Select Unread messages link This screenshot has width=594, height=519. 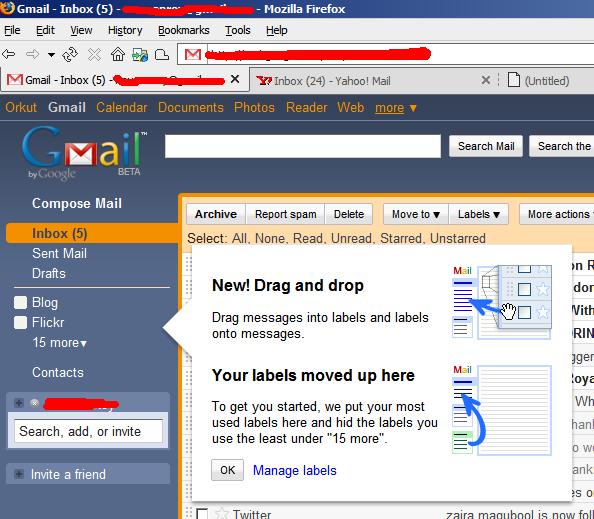[352, 238]
